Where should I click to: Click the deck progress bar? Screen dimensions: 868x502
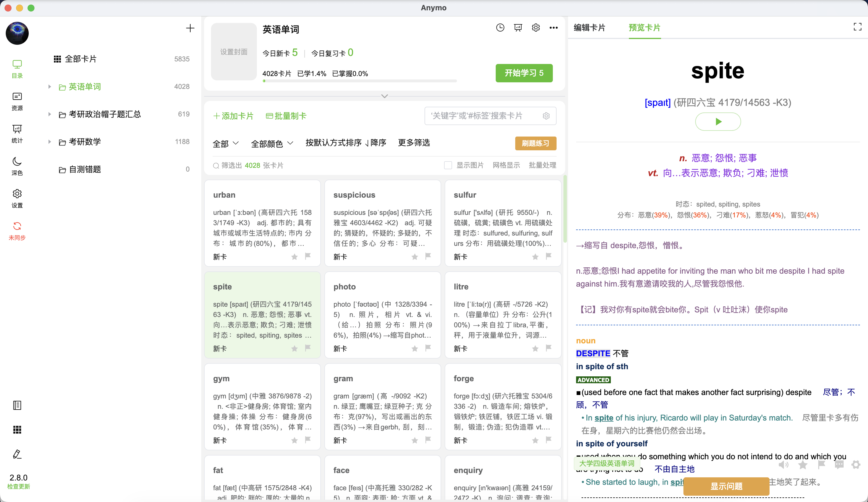pyautogui.click(x=360, y=81)
